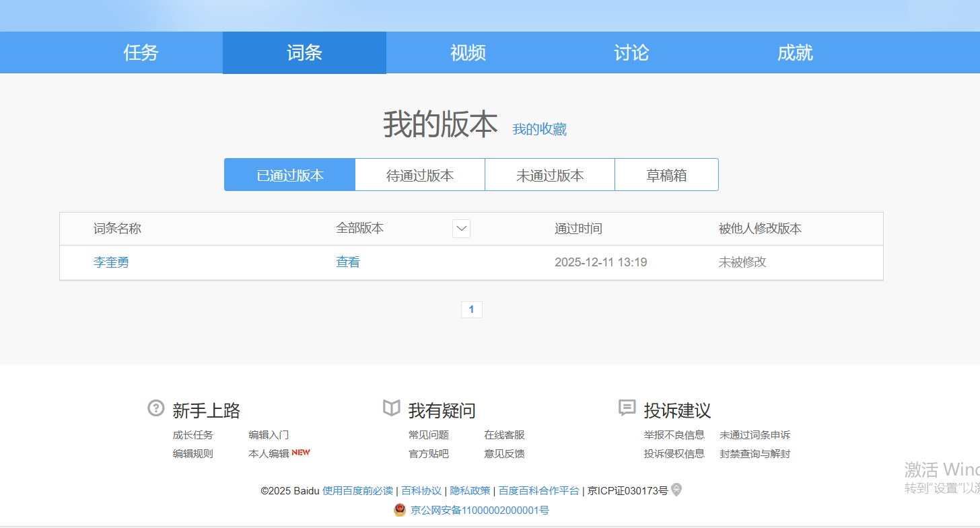Switch to the 任务 navigation tab
This screenshot has width=980, height=528.
pyautogui.click(x=141, y=52)
